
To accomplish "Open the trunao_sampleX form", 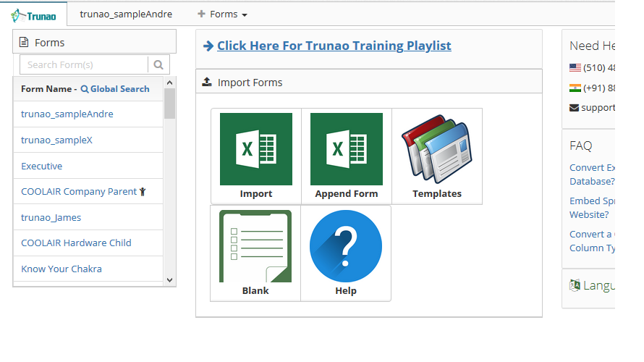I will pos(56,140).
